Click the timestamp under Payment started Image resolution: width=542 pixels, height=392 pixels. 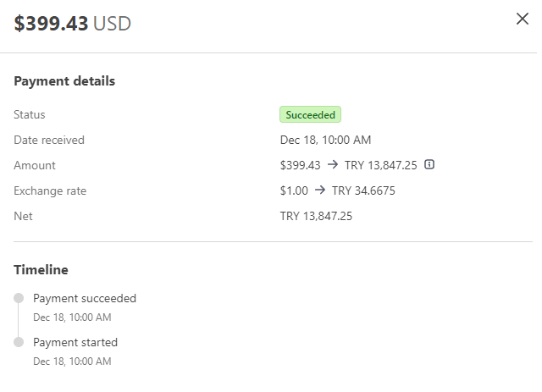click(72, 362)
